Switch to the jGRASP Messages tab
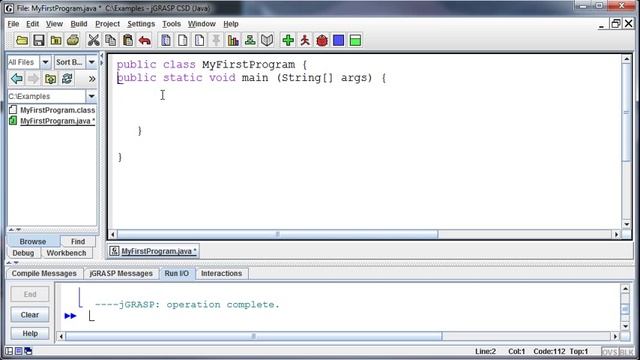640x360 pixels. (x=121, y=273)
